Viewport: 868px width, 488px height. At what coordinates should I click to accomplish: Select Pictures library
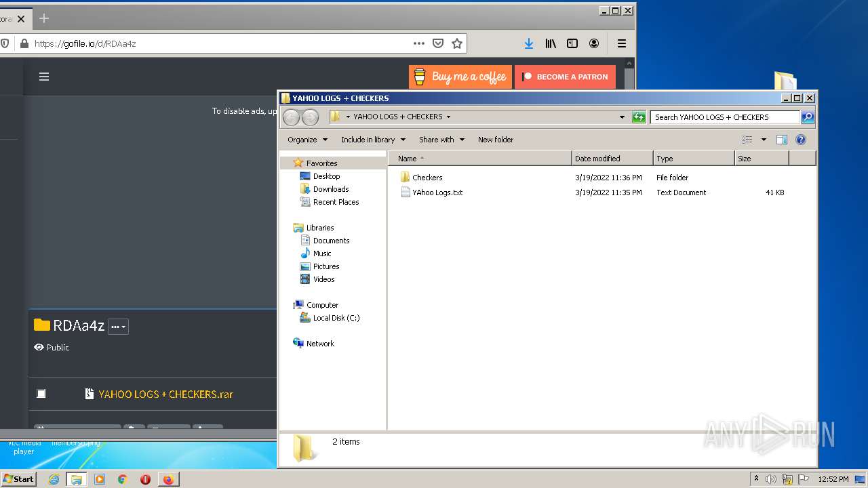[x=325, y=266]
